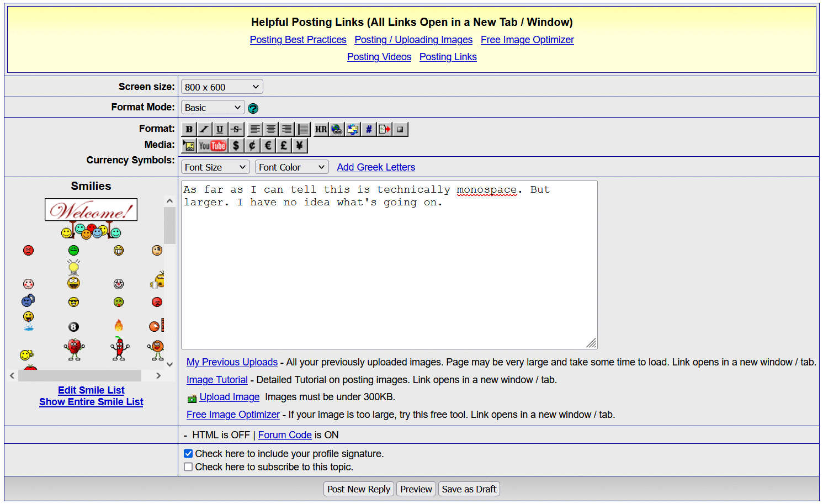
Task: Open the Font Color dropdown
Action: click(x=292, y=167)
